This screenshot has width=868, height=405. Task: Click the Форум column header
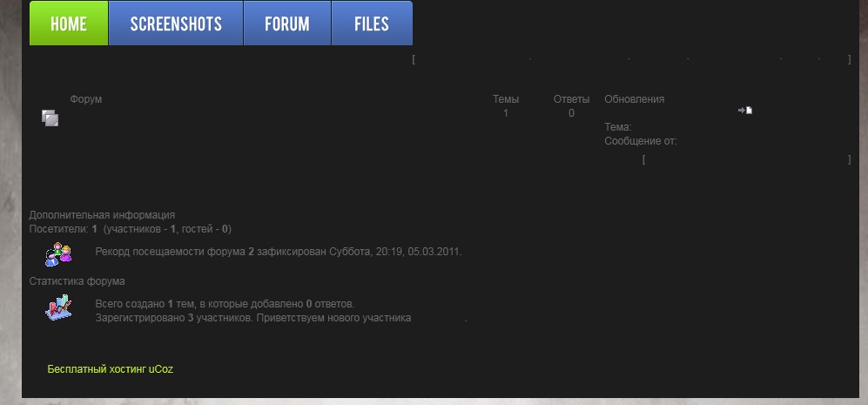coord(86,99)
